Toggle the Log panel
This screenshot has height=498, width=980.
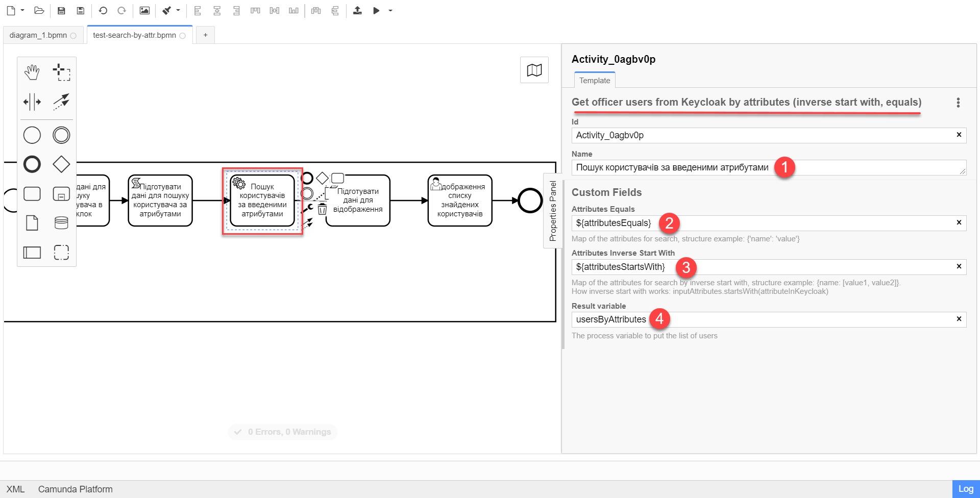[965, 489]
